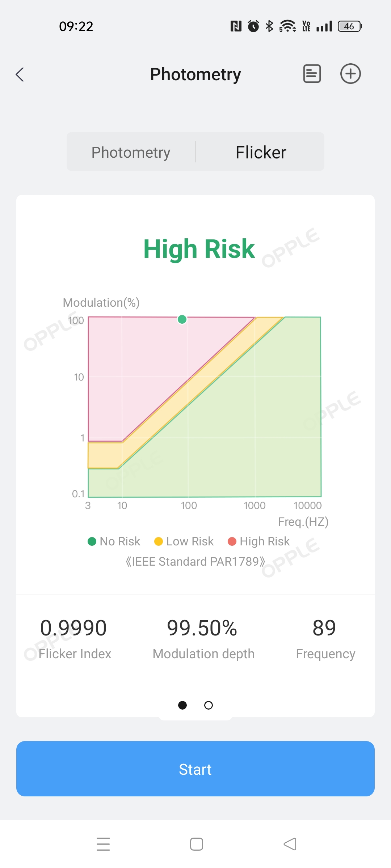This screenshot has height=868, width=391.
Task: Tap the Low Risk yellow legend dot
Action: click(x=159, y=541)
